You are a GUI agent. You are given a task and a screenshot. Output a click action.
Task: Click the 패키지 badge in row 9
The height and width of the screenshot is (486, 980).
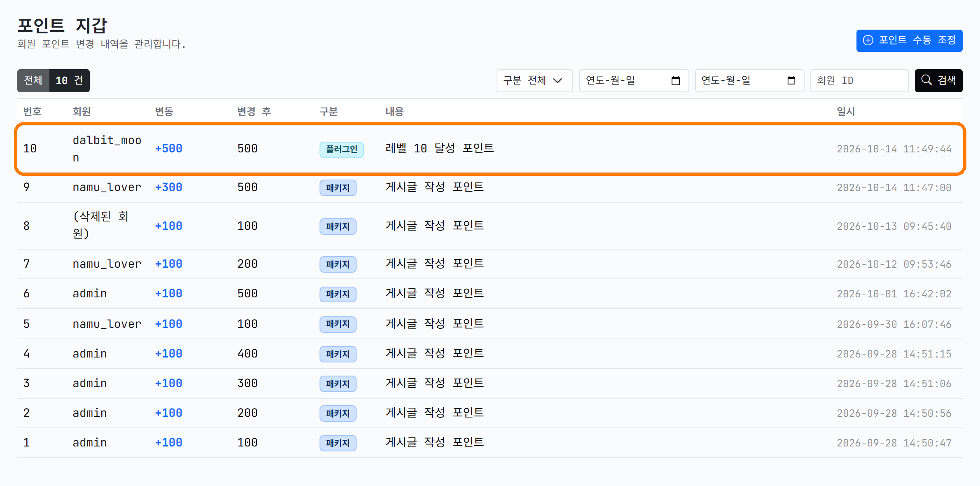338,187
